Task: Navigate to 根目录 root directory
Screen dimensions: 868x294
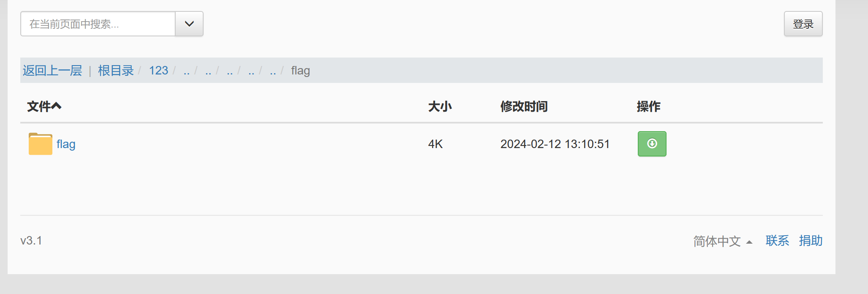Action: pos(116,70)
